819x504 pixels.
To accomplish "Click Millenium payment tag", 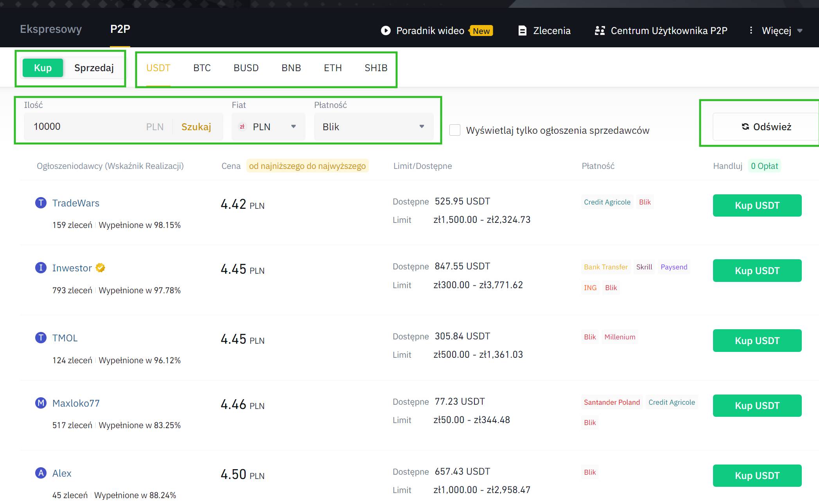I will pyautogui.click(x=620, y=337).
